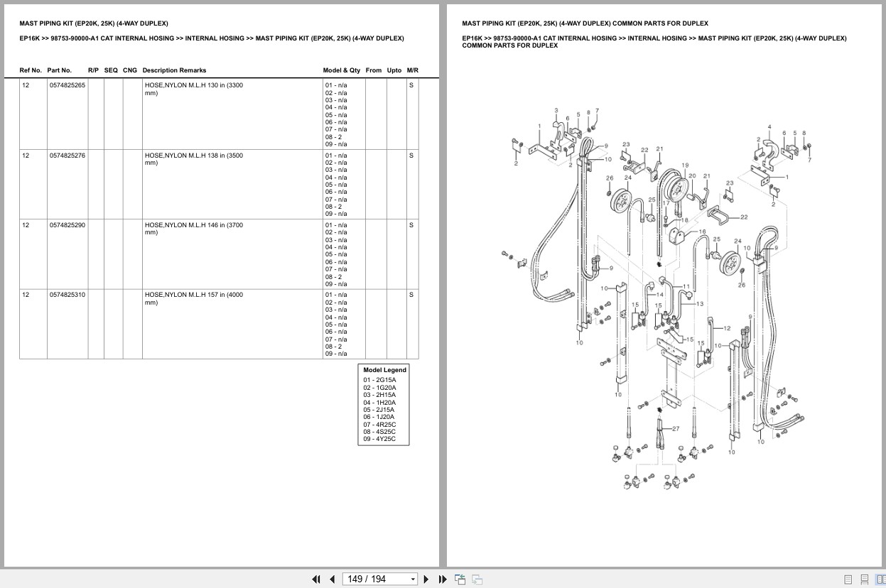Click the greyed-out next-view icon
The height and width of the screenshot is (588, 886).
pyautogui.click(x=477, y=579)
